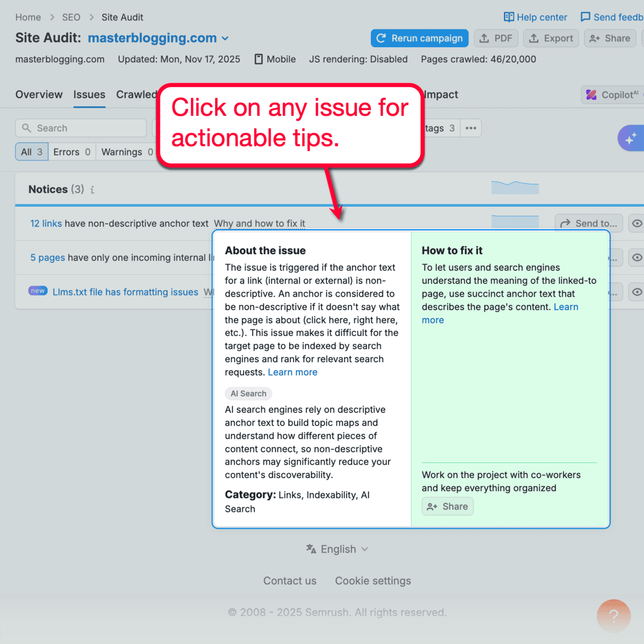Screen dimensions: 644x644
Task: Switch to the Overview tab
Action: (39, 94)
